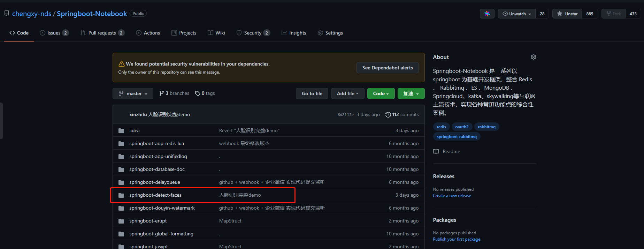
Task: Click the springboot-erupt folder icon
Action: [121, 221]
